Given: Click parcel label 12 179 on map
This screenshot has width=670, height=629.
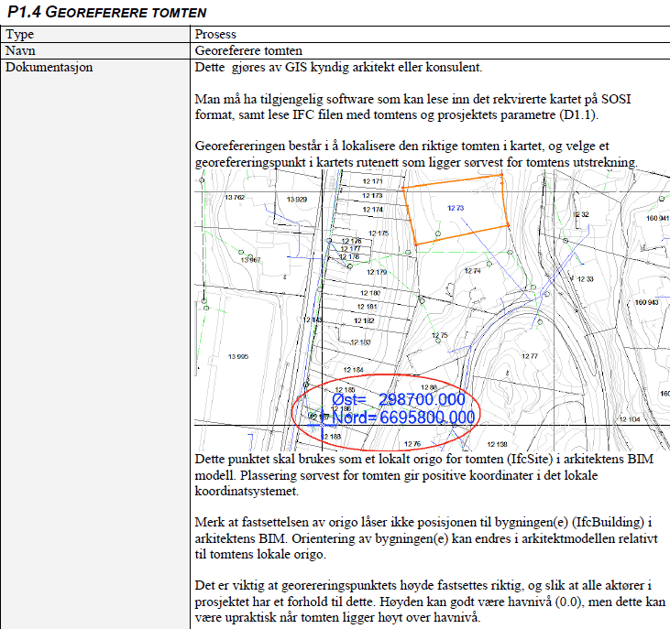Looking at the screenshot, I should coord(375,272).
